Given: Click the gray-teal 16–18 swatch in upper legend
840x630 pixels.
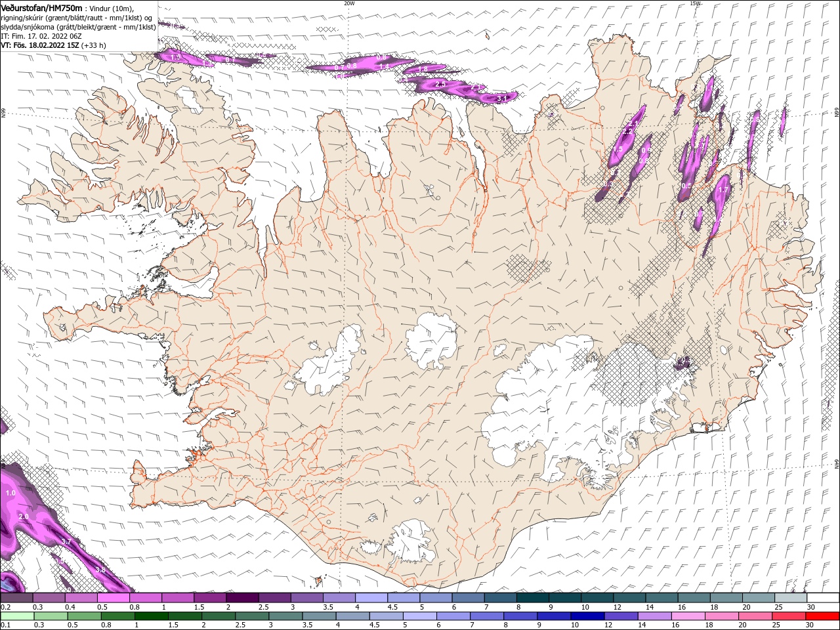Looking at the screenshot, I should point(695,598).
